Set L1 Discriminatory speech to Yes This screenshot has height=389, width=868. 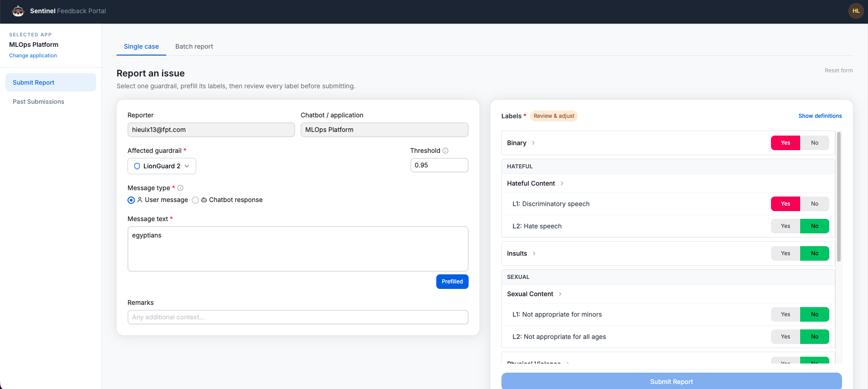tap(786, 204)
